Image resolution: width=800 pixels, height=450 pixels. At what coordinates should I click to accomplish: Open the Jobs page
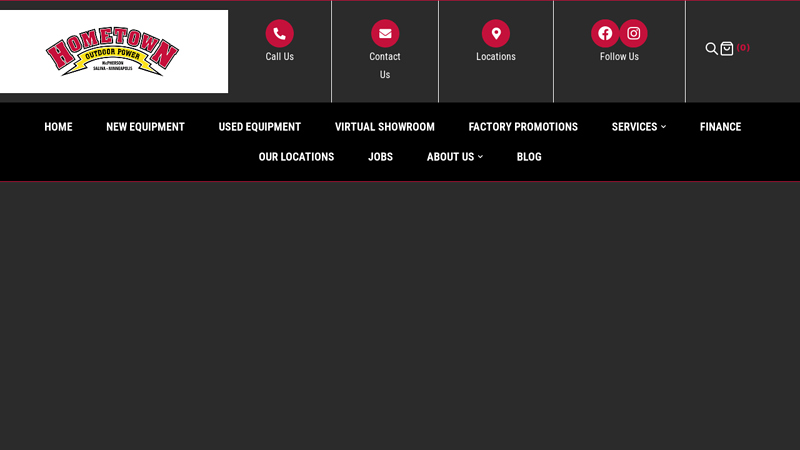[380, 157]
